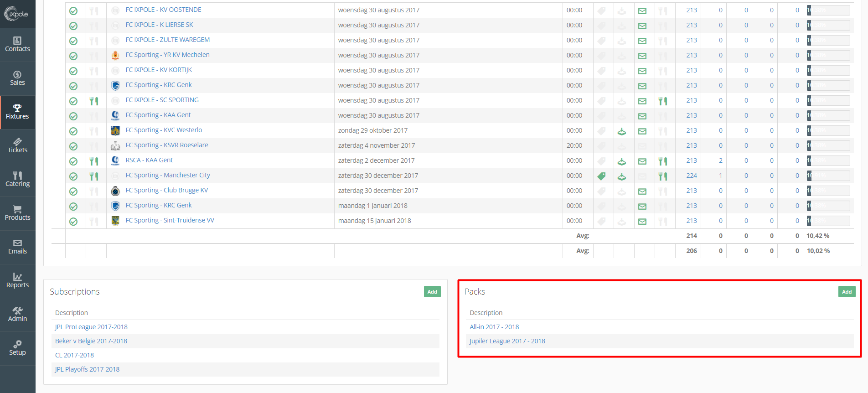Open Emails in the sidebar
The height and width of the screenshot is (393, 868).
coord(17,247)
